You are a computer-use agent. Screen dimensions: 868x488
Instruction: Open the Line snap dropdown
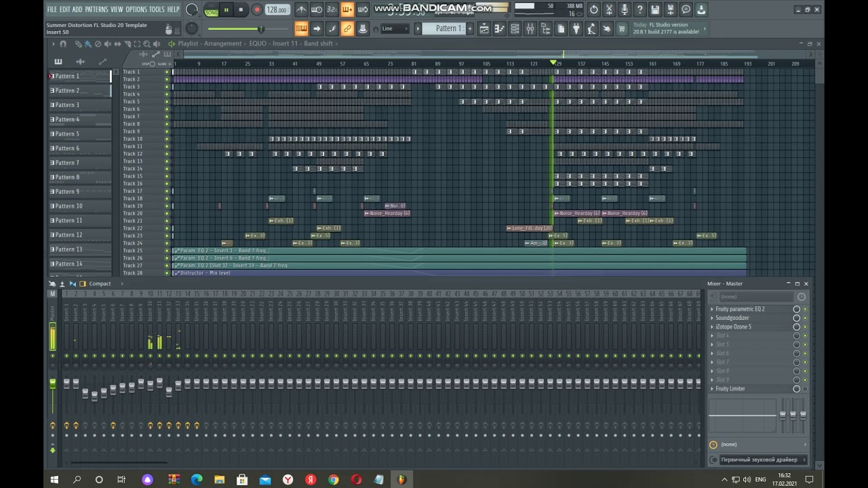tap(395, 28)
